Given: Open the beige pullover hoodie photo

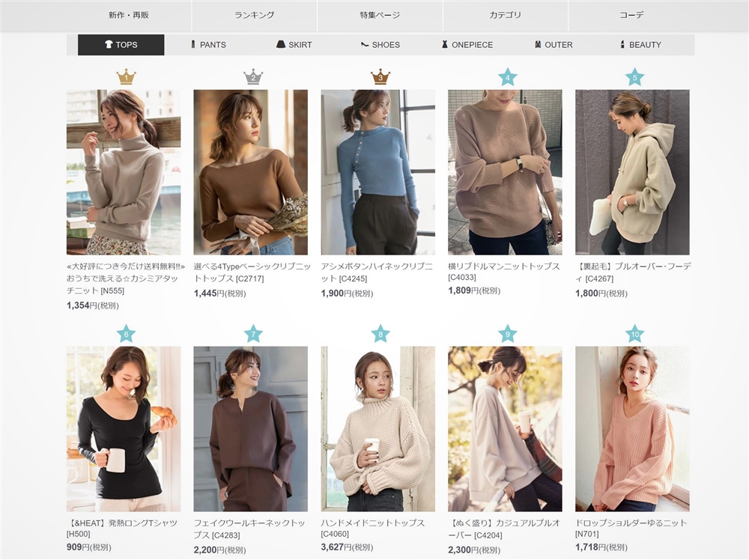Looking at the screenshot, I should pos(632,172).
